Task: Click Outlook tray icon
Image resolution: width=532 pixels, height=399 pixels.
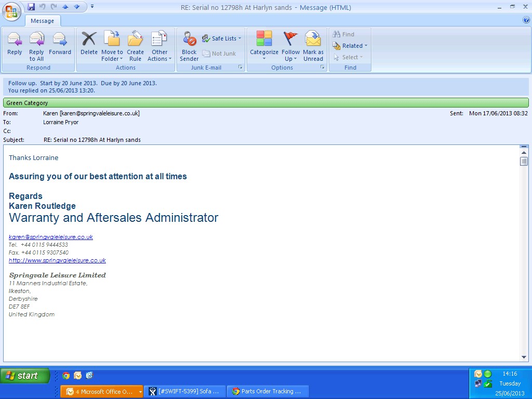Action: [x=478, y=374]
